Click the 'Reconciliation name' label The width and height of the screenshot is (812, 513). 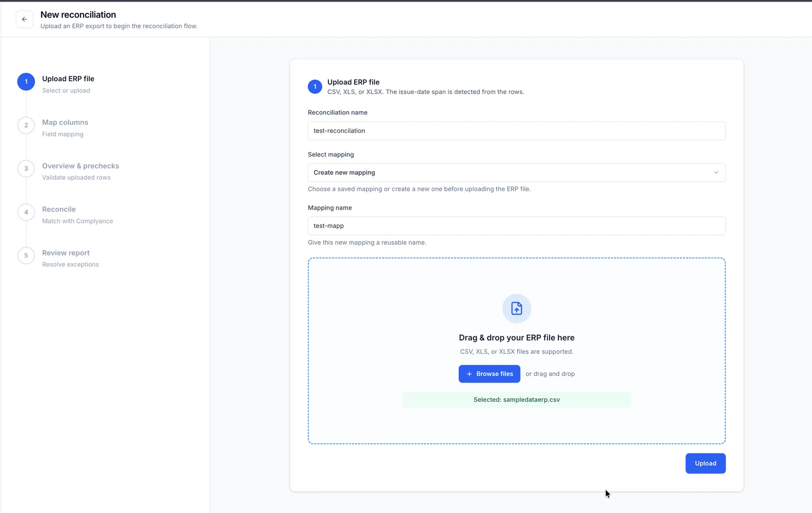click(337, 112)
